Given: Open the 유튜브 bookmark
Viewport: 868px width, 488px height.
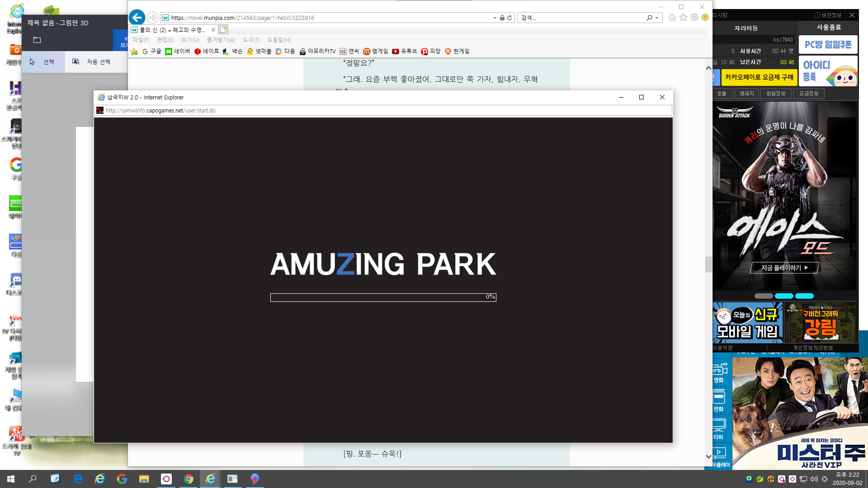Looking at the screenshot, I should [x=404, y=52].
